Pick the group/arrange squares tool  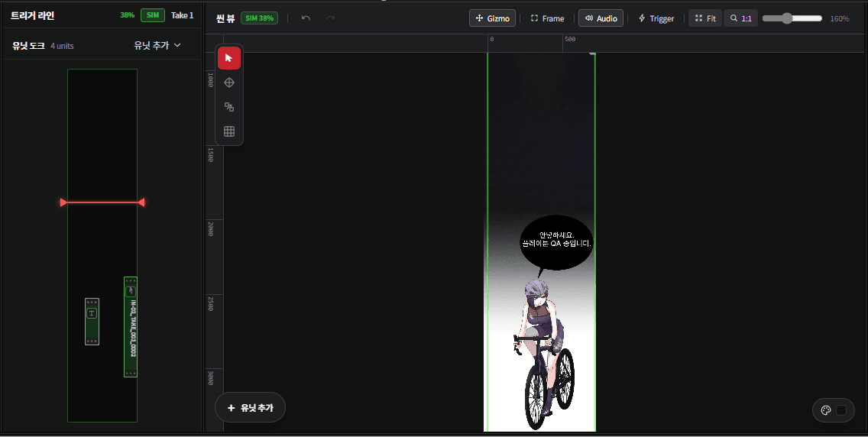(228, 107)
